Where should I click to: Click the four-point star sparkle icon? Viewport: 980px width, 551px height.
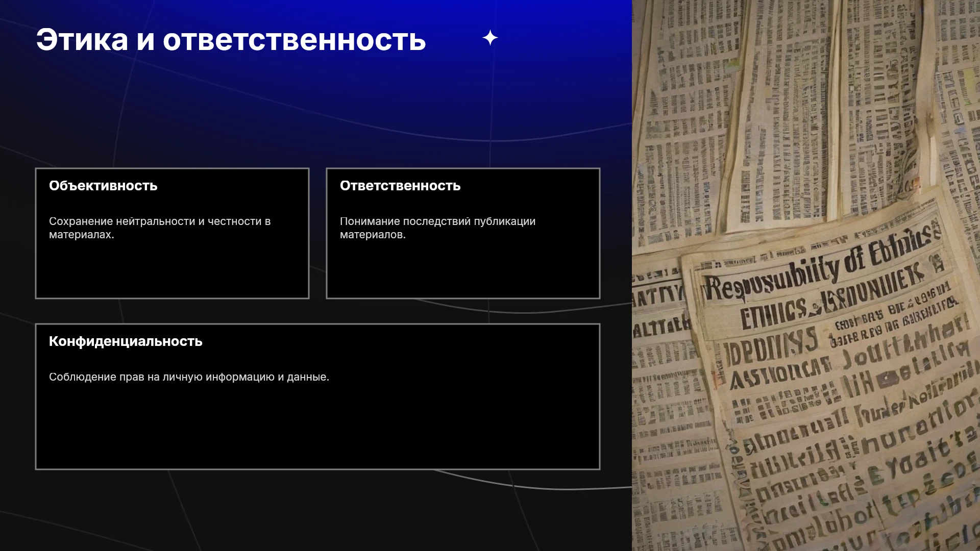point(490,38)
